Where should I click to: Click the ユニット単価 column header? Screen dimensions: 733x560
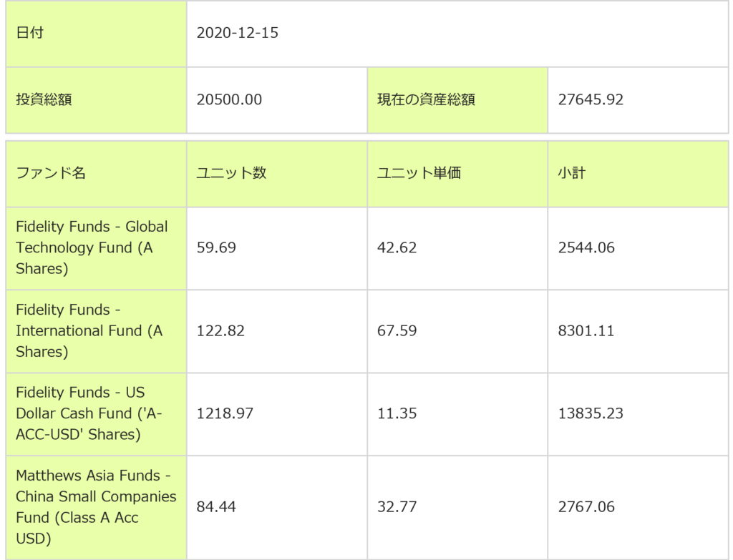(x=419, y=173)
